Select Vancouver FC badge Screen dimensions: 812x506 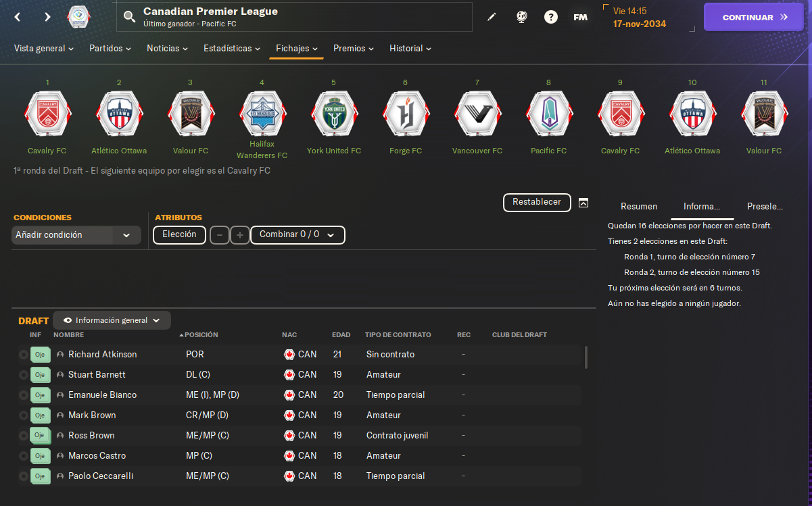[x=477, y=114]
